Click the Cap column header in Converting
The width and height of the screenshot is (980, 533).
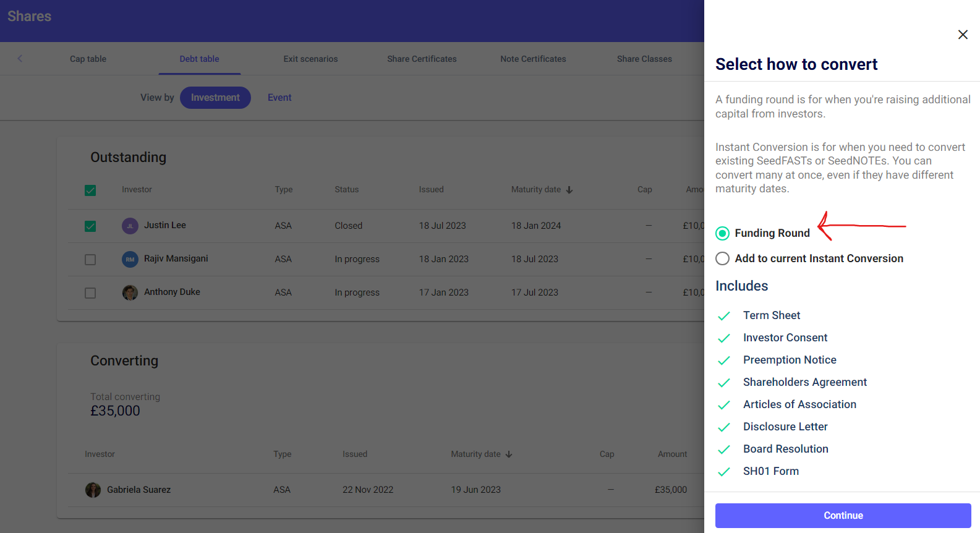click(x=607, y=454)
